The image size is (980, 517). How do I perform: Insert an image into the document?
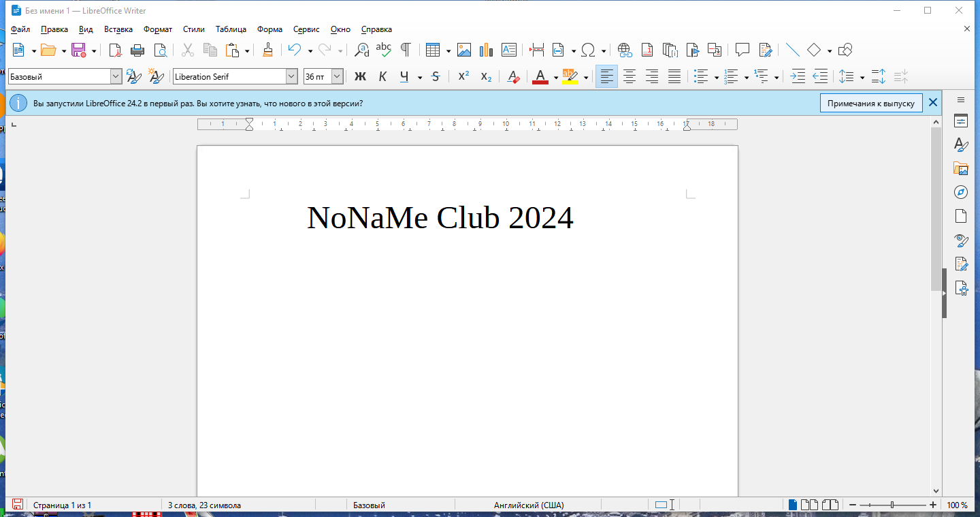click(464, 50)
